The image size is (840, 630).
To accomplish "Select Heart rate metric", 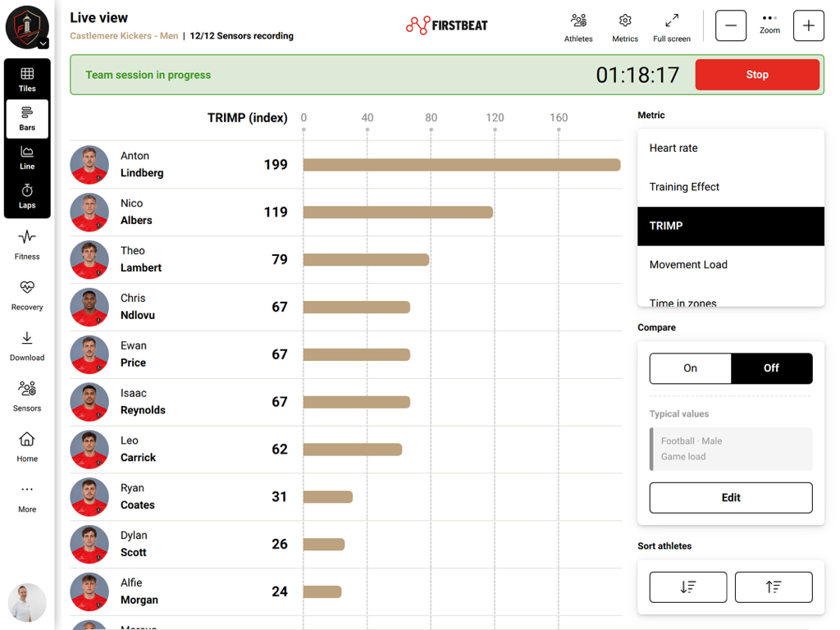I will (731, 148).
